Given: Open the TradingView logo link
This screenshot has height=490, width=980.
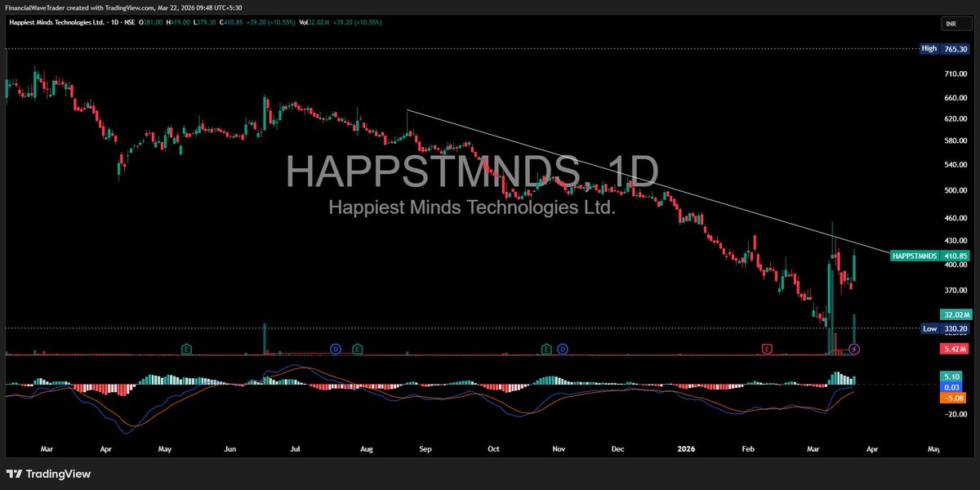Looking at the screenshot, I should [x=48, y=474].
